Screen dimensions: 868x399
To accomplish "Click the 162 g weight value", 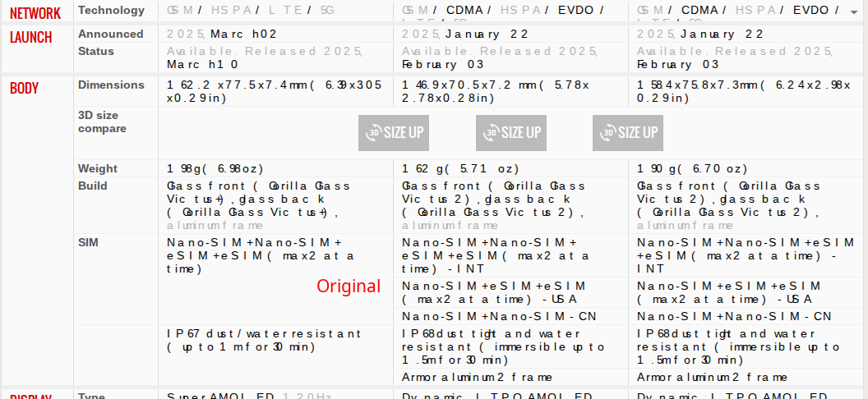I will 459,168.
